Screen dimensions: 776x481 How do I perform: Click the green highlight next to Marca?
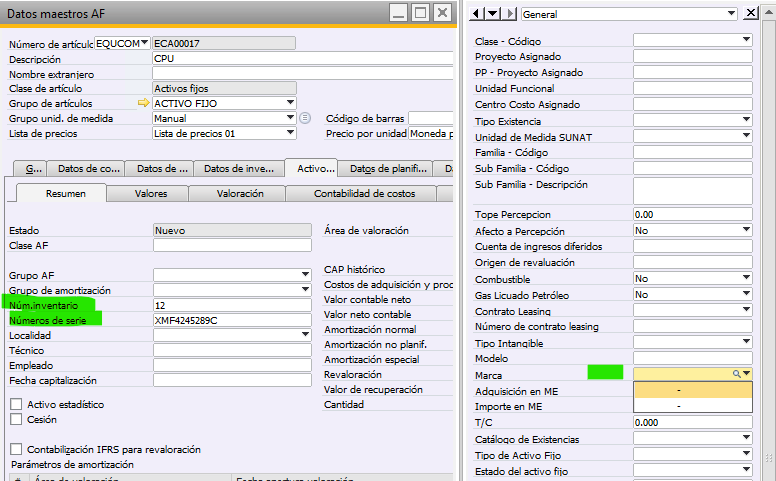pyautogui.click(x=605, y=373)
